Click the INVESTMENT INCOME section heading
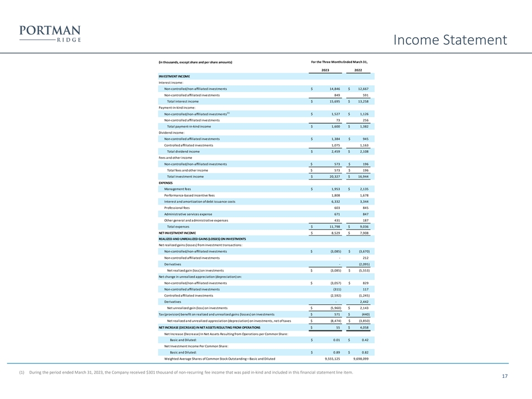This screenshot has height=399, width=532. pyautogui.click(x=174, y=76)
